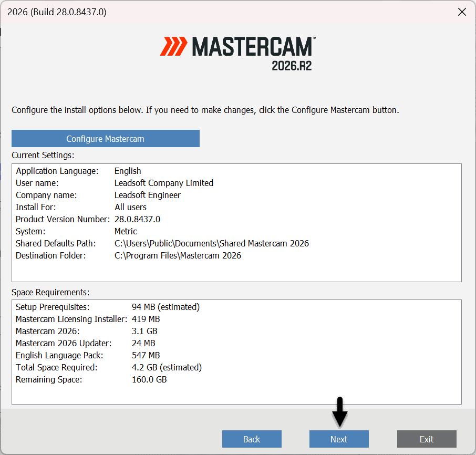
Task: Go Back to the previous step
Action: point(252,439)
